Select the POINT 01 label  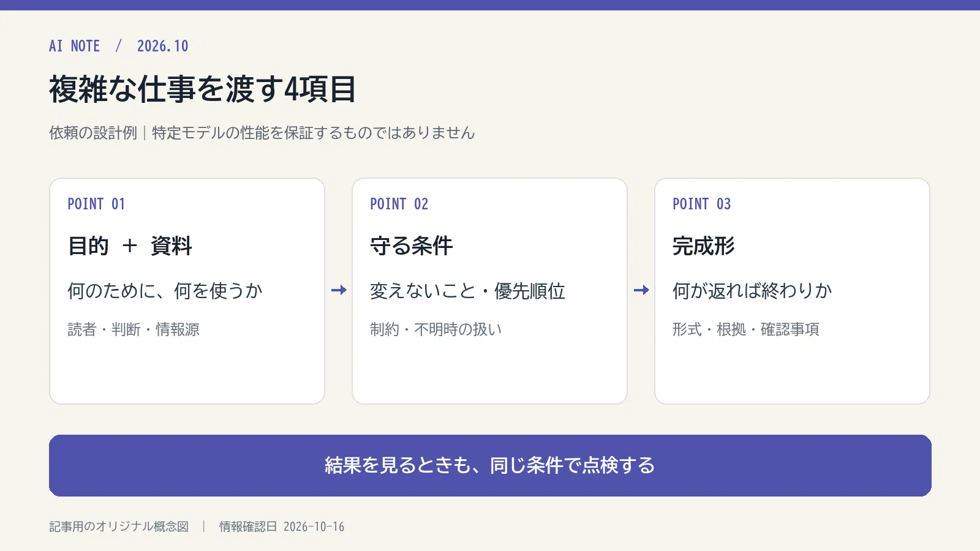click(96, 204)
